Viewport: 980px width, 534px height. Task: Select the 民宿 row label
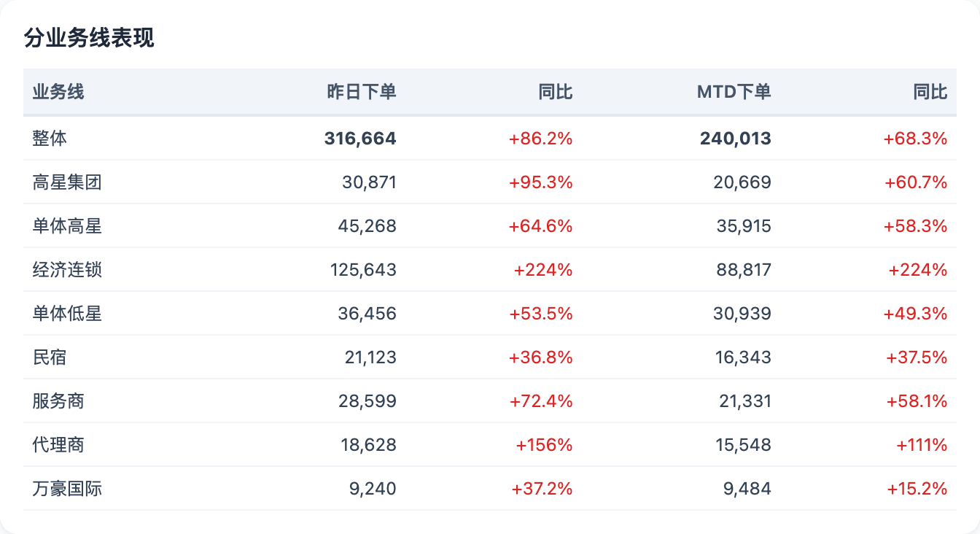pyautogui.click(x=50, y=357)
